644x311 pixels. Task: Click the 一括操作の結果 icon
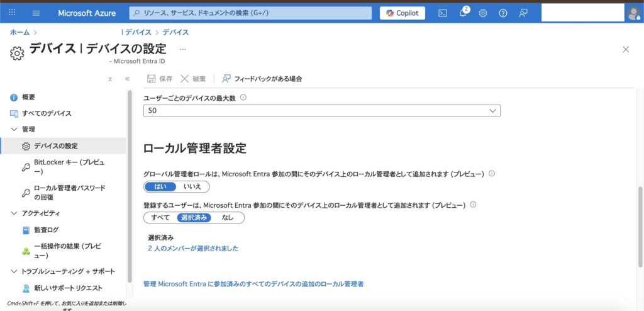26,251
